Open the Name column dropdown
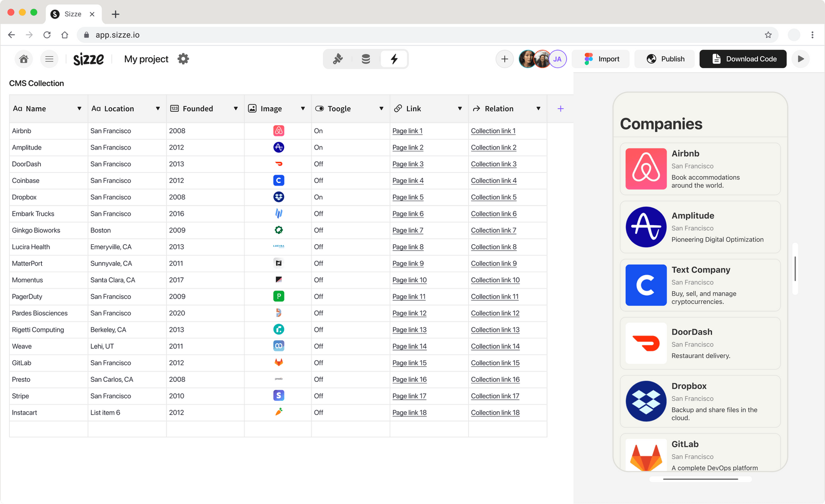This screenshot has height=504, width=825. pos(79,109)
